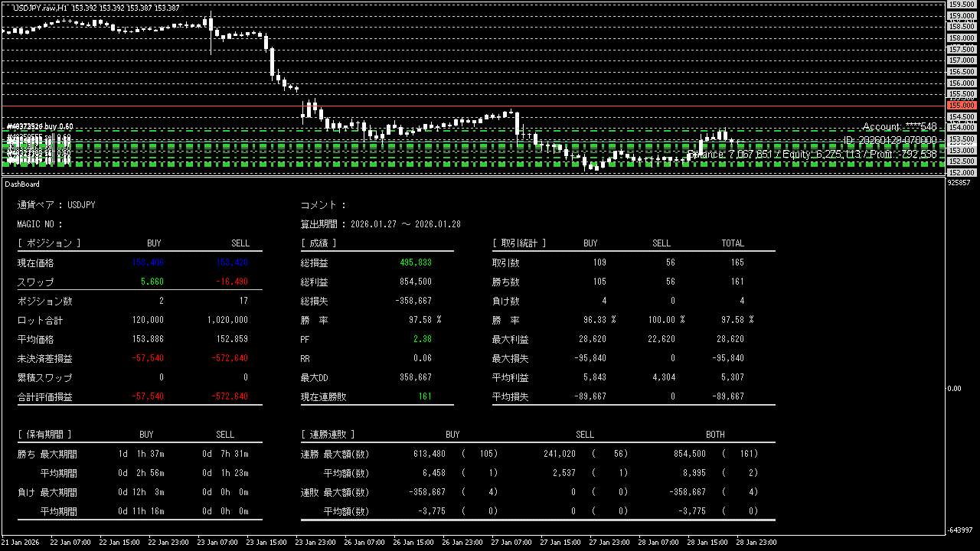Click the 28 Jan 23:00 time axis label

(755, 543)
